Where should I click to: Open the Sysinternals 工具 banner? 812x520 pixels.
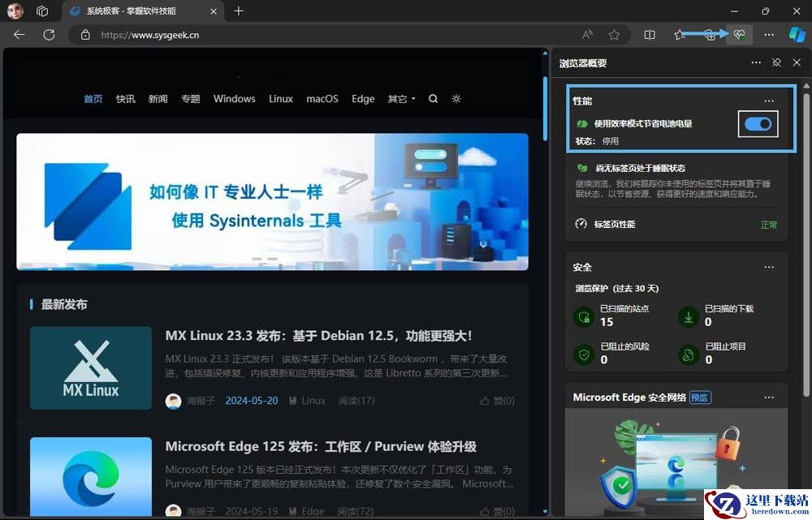(x=272, y=202)
